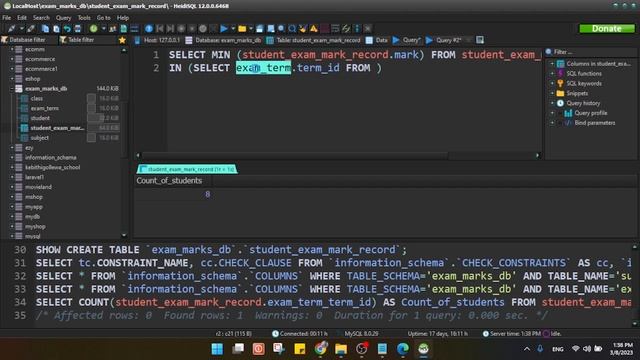640x360 pixels.
Task: Open File Explorer from taskbar
Action: (341, 349)
